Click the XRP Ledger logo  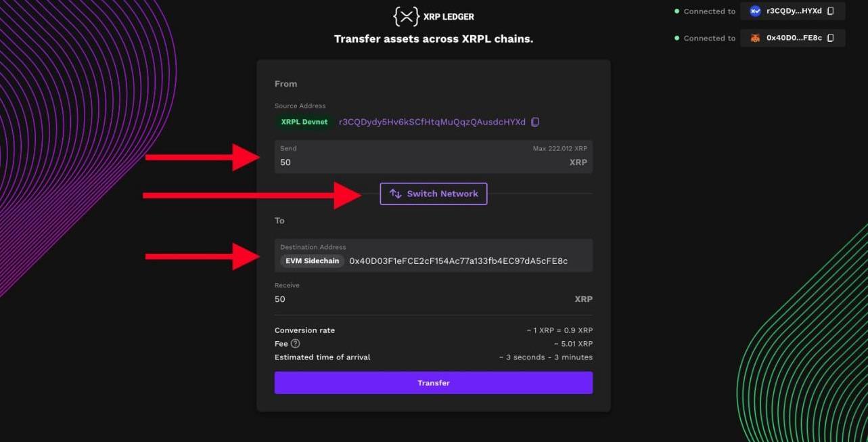coord(434,16)
